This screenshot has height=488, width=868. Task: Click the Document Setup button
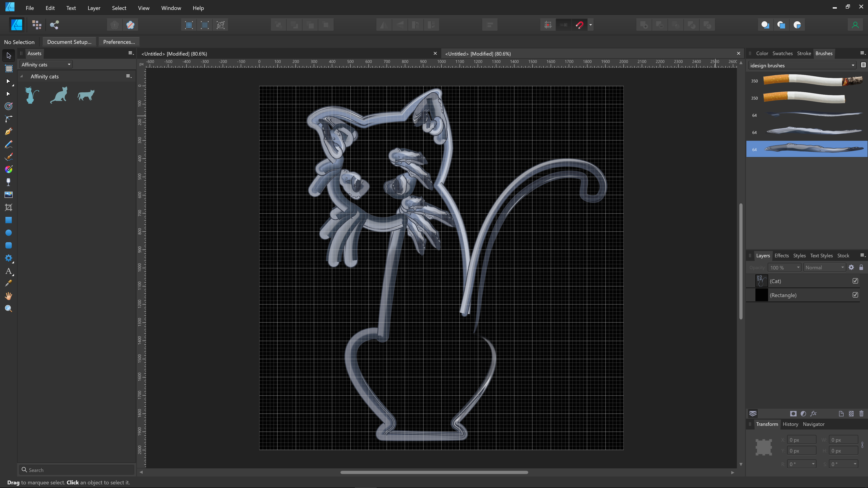point(69,42)
